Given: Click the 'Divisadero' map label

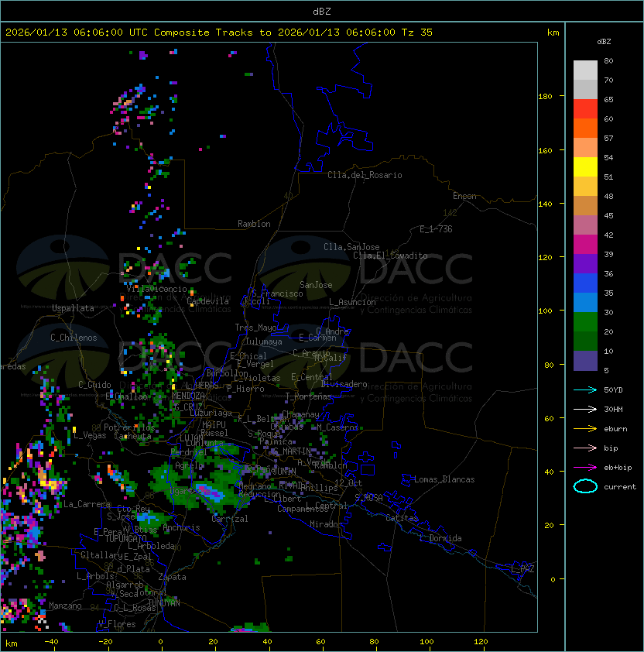Looking at the screenshot, I should [x=344, y=384].
